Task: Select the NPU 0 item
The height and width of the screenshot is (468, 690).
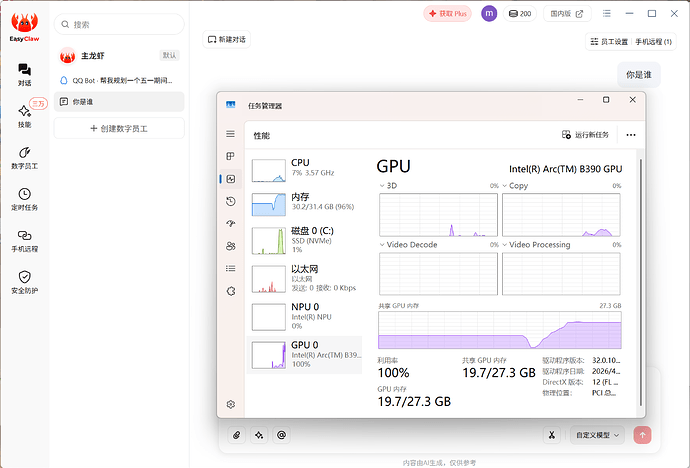Action: pos(305,316)
